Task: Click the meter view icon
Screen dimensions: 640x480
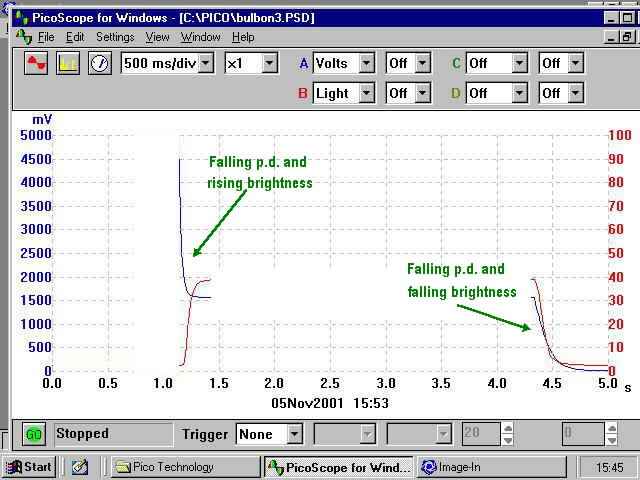Action: click(99, 63)
